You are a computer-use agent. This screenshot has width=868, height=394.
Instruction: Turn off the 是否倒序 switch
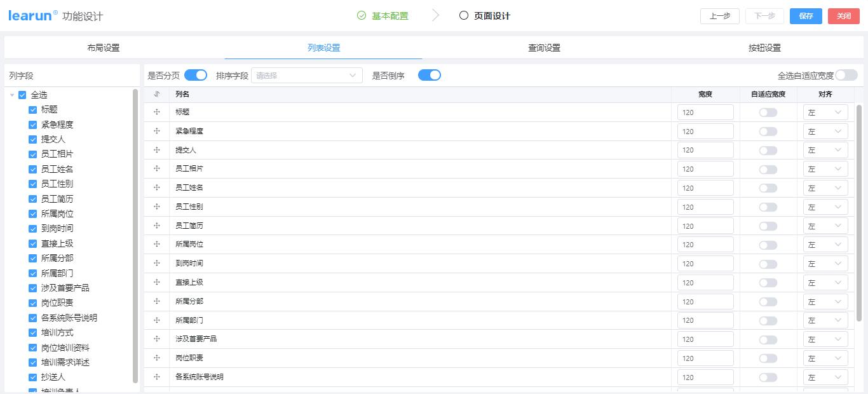[x=430, y=74]
